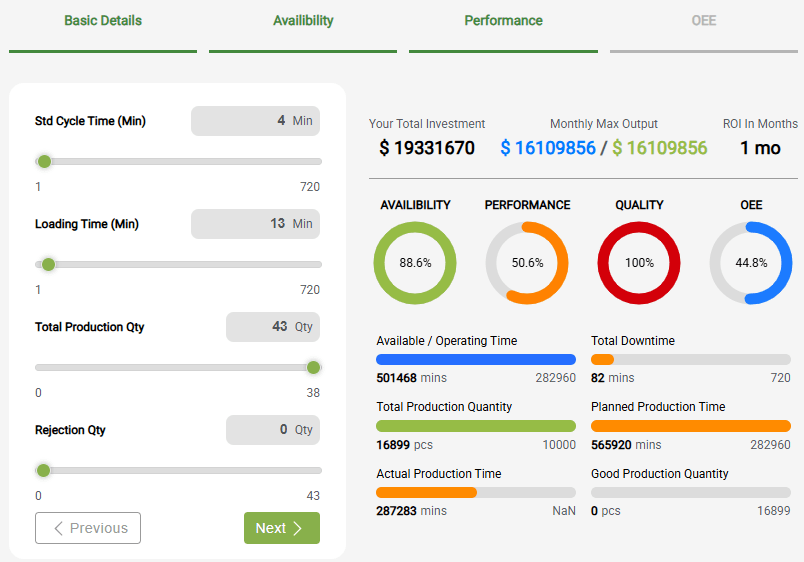This screenshot has width=804, height=562.
Task: Click the Total Production Qty slider handle
Action: click(x=313, y=367)
